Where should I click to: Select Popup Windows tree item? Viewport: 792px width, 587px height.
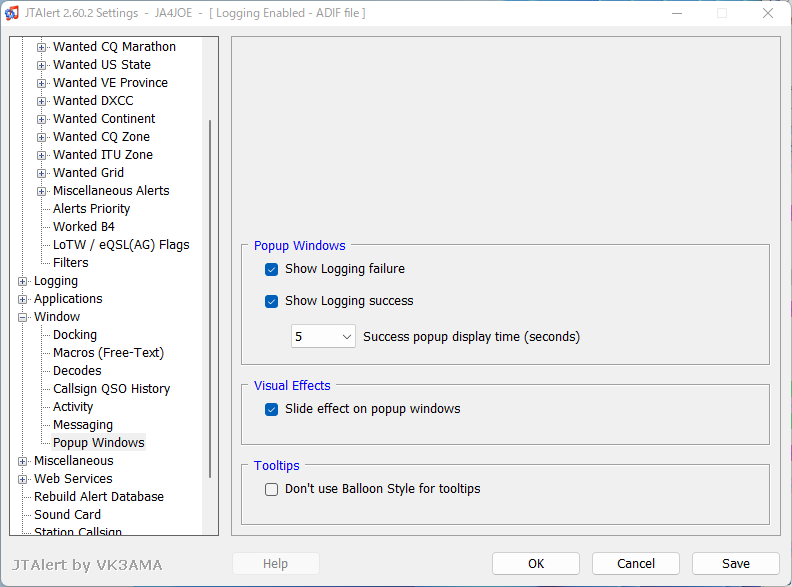(x=98, y=443)
